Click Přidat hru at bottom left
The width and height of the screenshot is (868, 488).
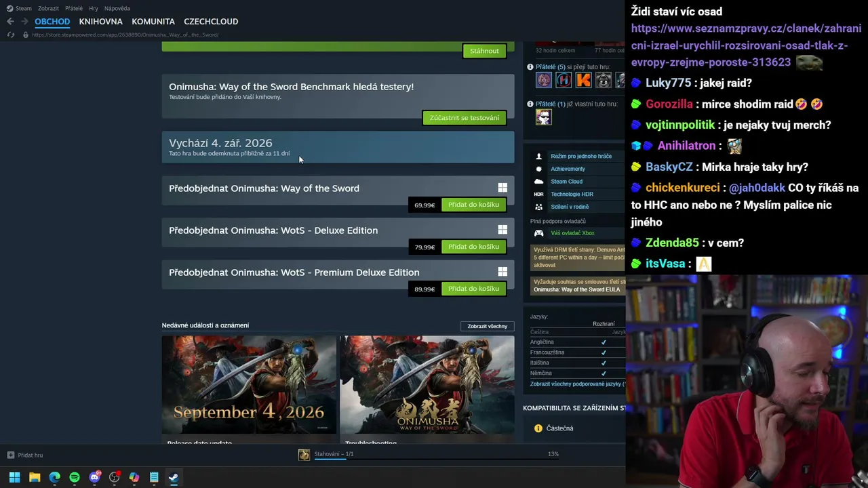(25, 455)
